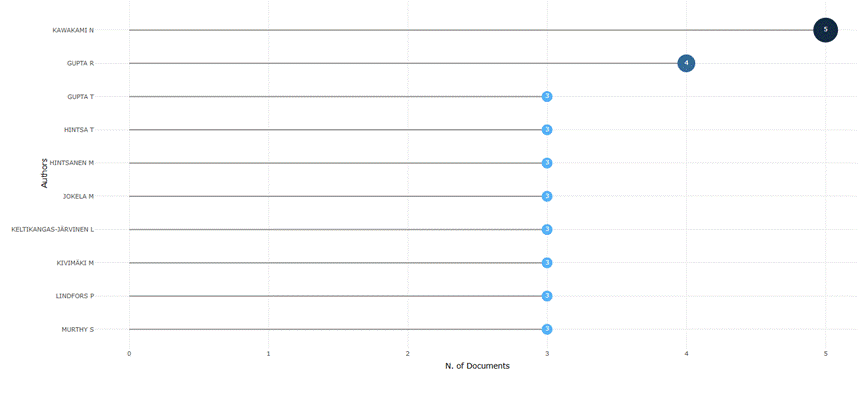Screen dimensions: 858x400
Task: Click the x-axis tick label 5
Action: point(825,353)
